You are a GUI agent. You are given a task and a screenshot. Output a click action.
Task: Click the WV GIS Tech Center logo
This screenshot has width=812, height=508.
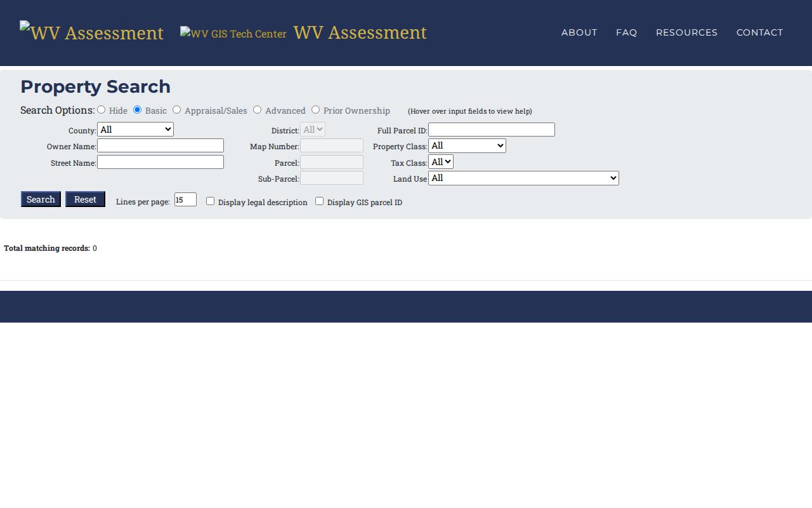tap(233, 34)
